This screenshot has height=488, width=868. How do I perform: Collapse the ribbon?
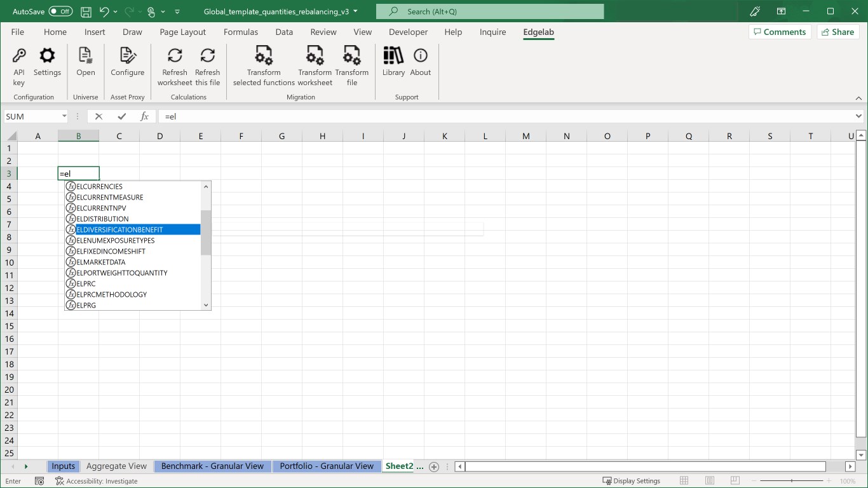coord(858,98)
